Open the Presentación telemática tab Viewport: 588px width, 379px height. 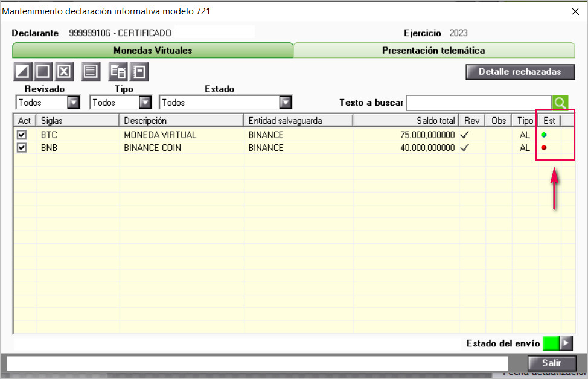433,50
